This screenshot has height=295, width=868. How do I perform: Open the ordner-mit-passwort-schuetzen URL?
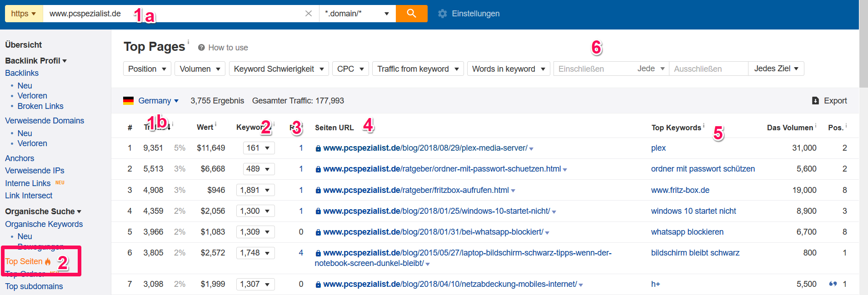click(442, 169)
